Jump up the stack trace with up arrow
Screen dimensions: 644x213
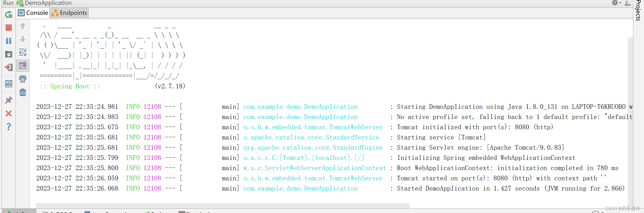click(x=23, y=26)
